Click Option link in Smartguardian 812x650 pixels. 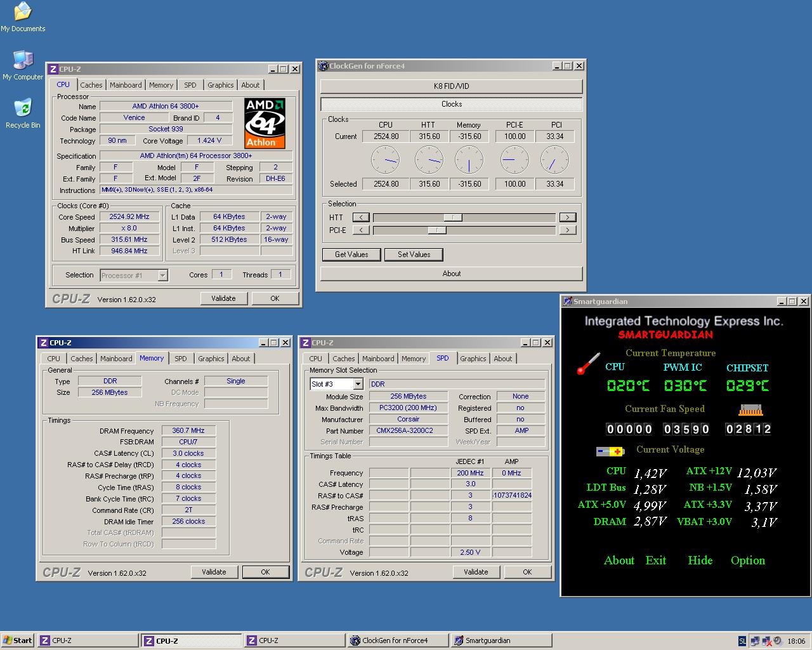pyautogui.click(x=748, y=560)
